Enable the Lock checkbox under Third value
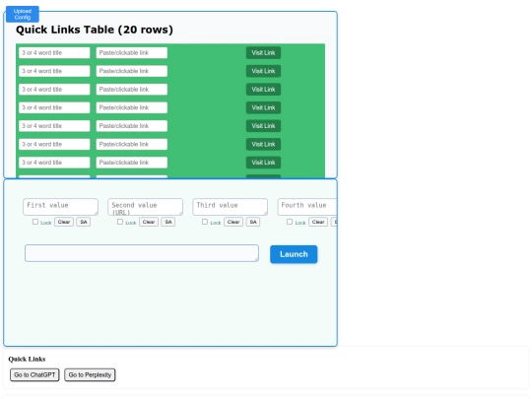Screen dimensions: 532x399 point(205,222)
